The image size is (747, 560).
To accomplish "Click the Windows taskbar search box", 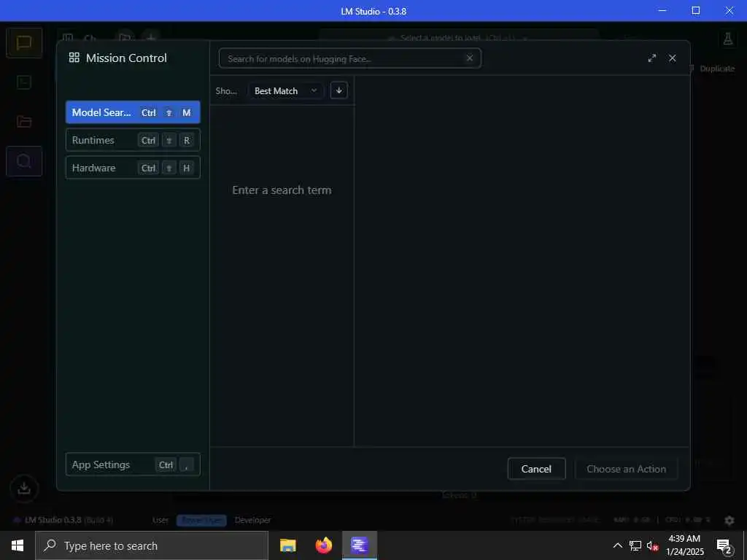I will tap(152, 545).
